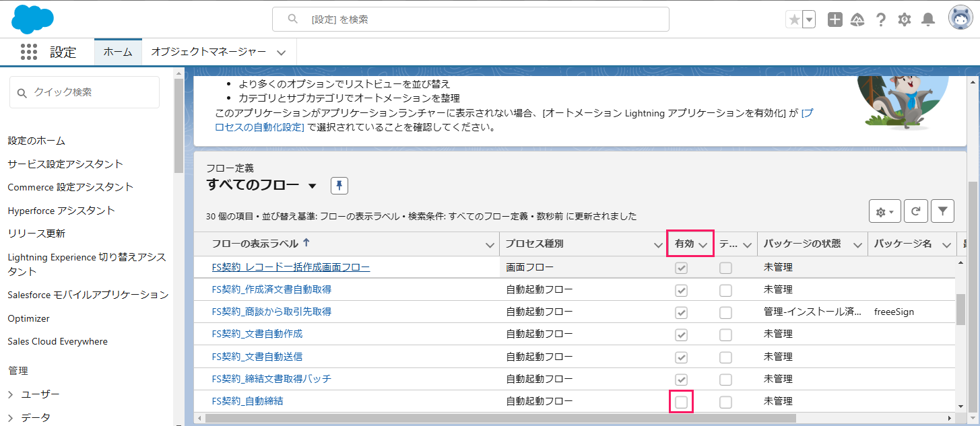Image resolution: width=980 pixels, height=426 pixels.
Task: Toggle template checkbox for FS契約_レコード一括作成画面フロー row
Action: (725, 268)
